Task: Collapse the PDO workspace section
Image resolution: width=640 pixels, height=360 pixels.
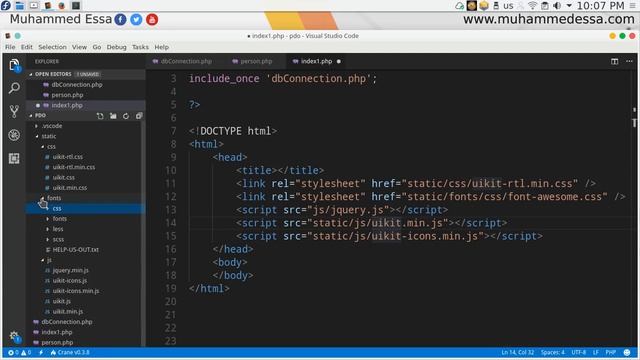Action: coord(31,116)
